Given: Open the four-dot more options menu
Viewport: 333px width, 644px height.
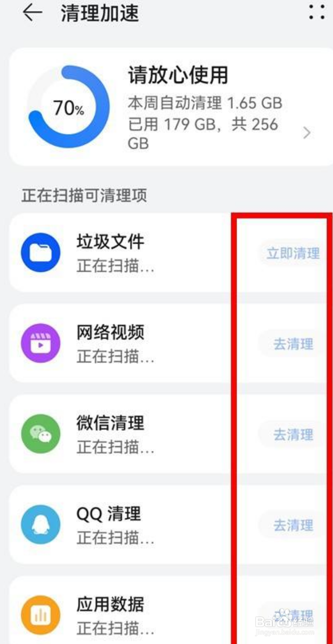Looking at the screenshot, I should pyautogui.click(x=317, y=12).
